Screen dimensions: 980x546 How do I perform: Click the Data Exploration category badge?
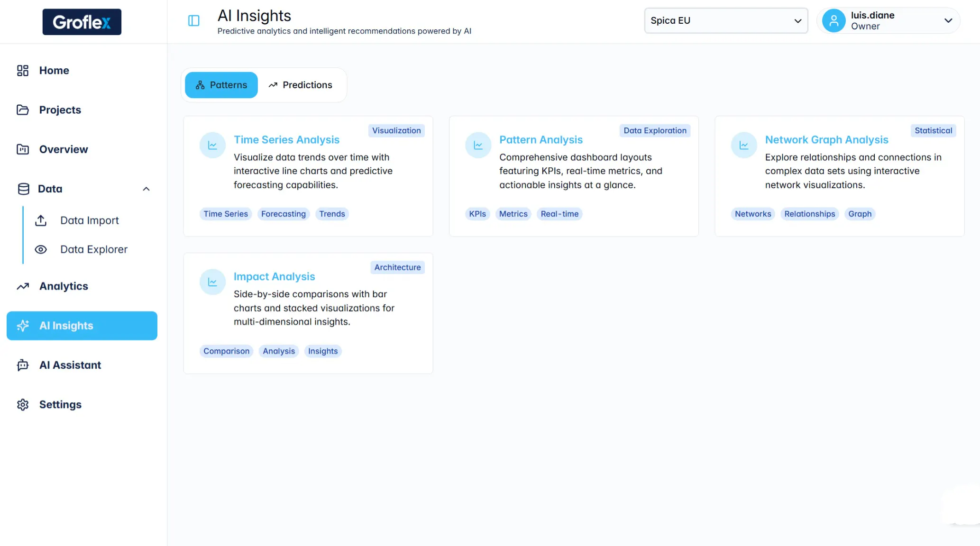[x=655, y=131]
